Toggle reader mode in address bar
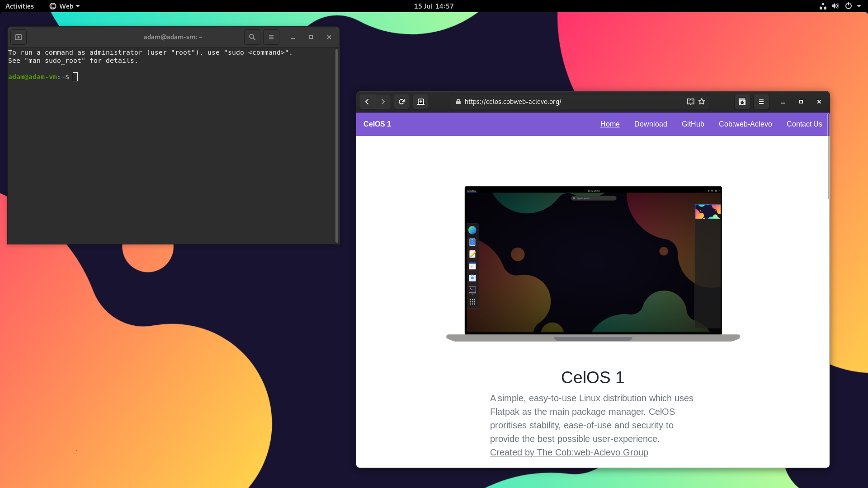This screenshot has height=488, width=868. [x=690, y=102]
